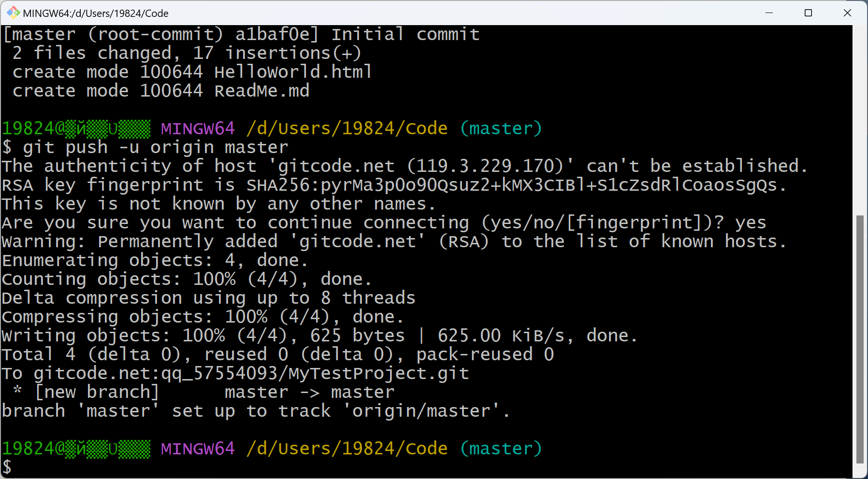868x479 pixels.
Task: Minimize the MINGW64 terminal window
Action: (x=769, y=13)
